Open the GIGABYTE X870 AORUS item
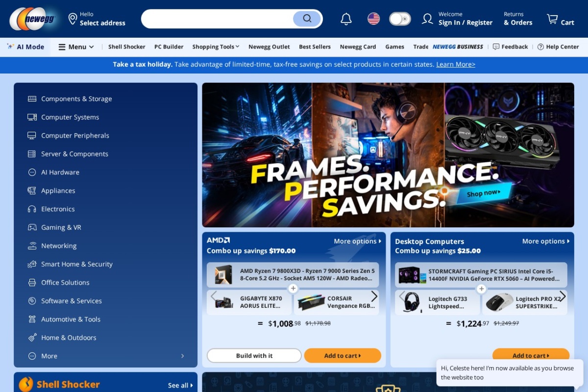Image resolution: width=588 pixels, height=392 pixels. [249, 302]
